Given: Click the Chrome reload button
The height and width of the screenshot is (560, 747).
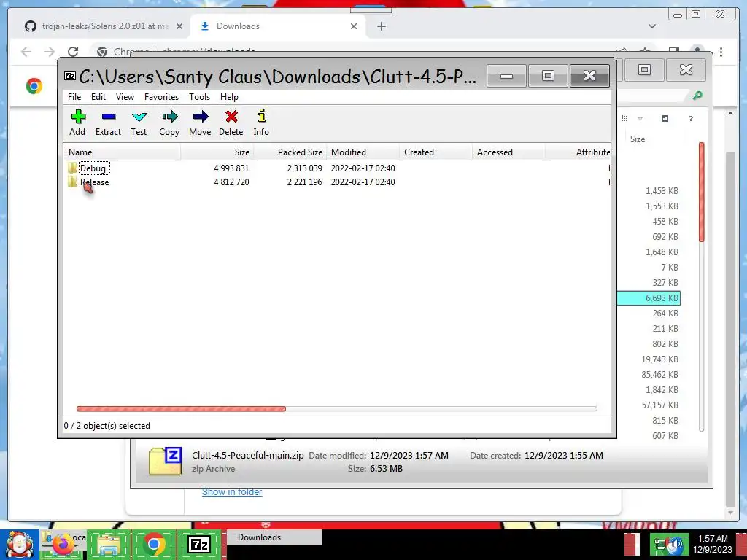Looking at the screenshot, I should click(x=73, y=52).
